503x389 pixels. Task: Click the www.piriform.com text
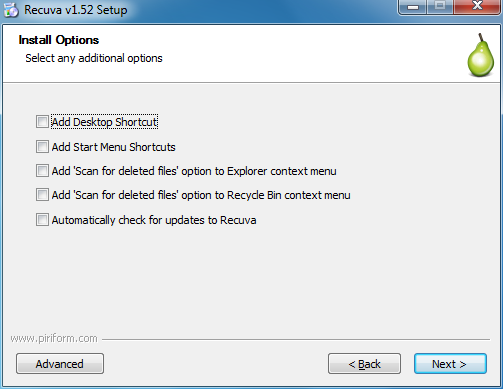click(x=54, y=338)
